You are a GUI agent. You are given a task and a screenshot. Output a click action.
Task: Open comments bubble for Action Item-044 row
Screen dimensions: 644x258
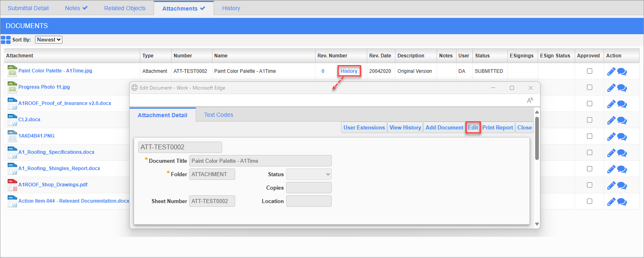tap(622, 202)
